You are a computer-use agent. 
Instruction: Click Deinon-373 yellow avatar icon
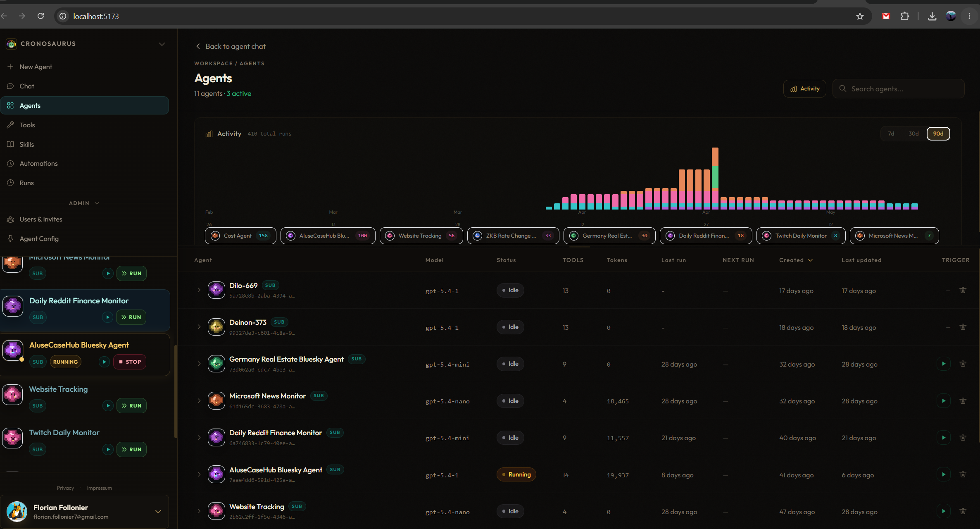point(216,327)
